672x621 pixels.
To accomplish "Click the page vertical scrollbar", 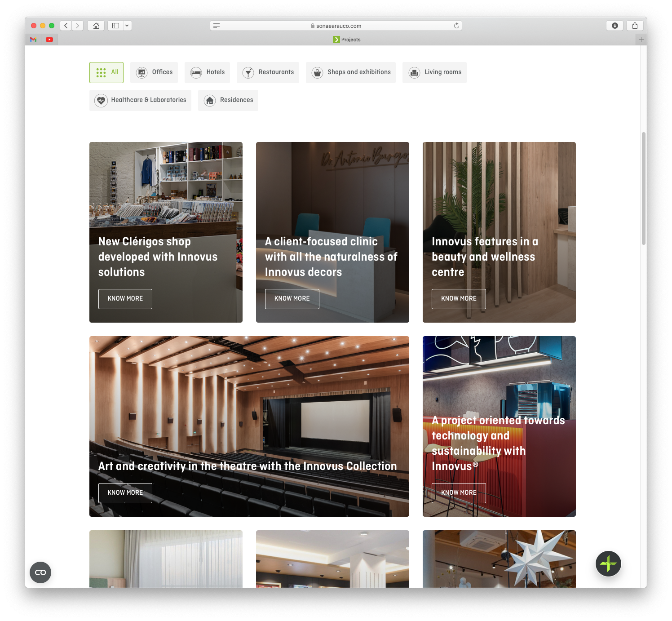I will (x=643, y=189).
